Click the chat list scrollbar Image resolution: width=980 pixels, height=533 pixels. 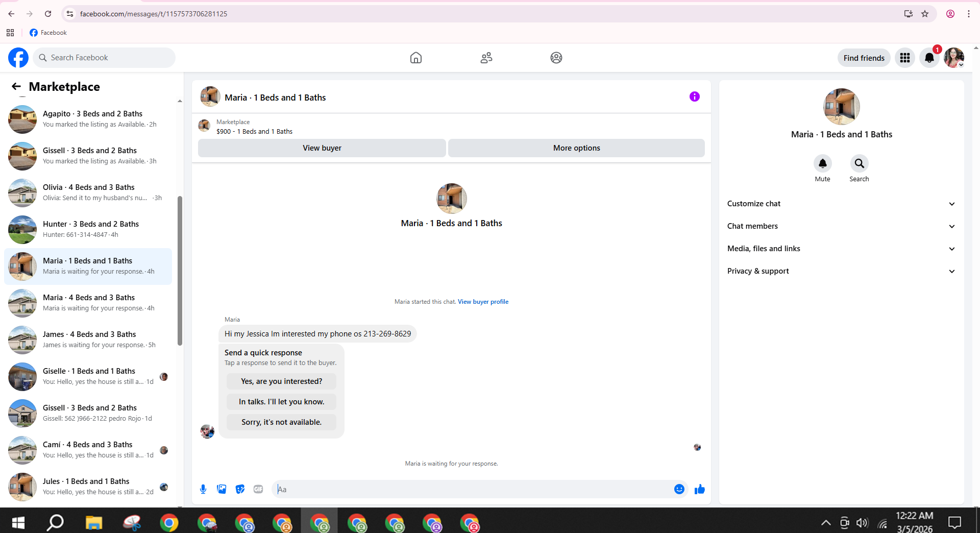tap(180, 271)
